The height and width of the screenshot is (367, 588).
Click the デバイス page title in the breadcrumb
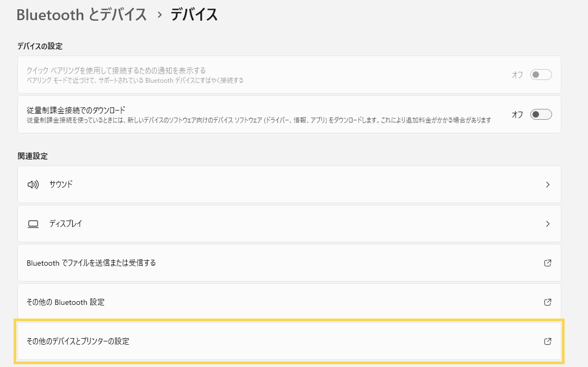pyautogui.click(x=194, y=15)
